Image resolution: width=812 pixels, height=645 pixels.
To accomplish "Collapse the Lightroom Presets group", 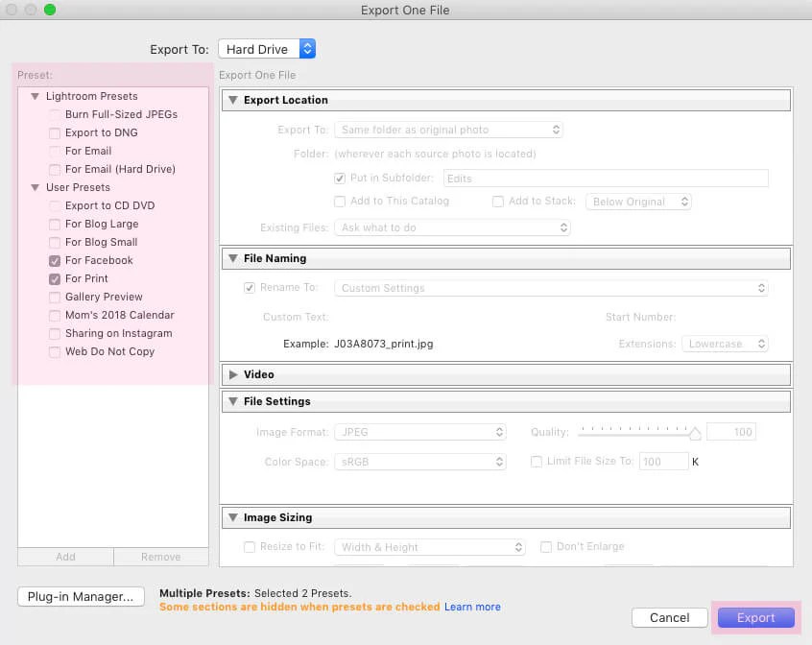I will pyautogui.click(x=36, y=96).
